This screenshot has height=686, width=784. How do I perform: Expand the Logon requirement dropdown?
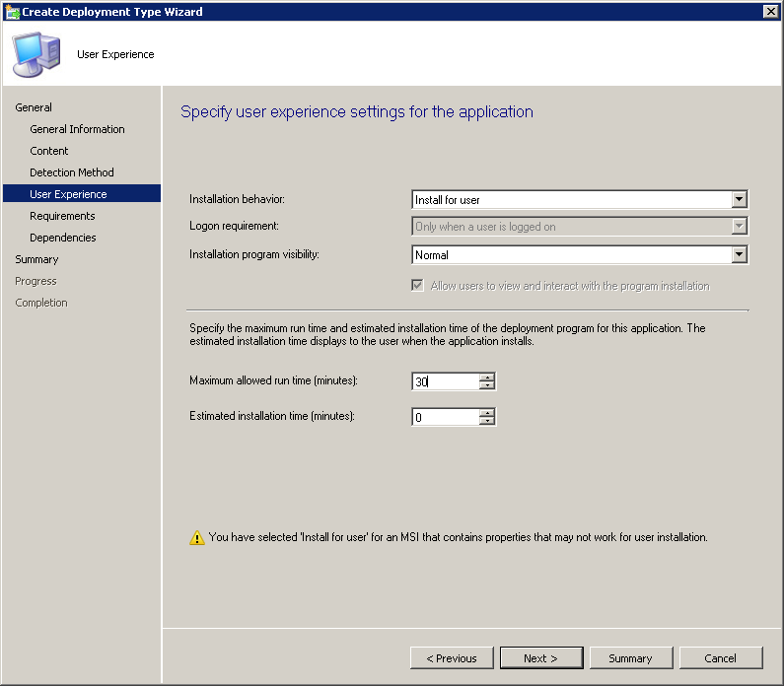click(x=739, y=227)
